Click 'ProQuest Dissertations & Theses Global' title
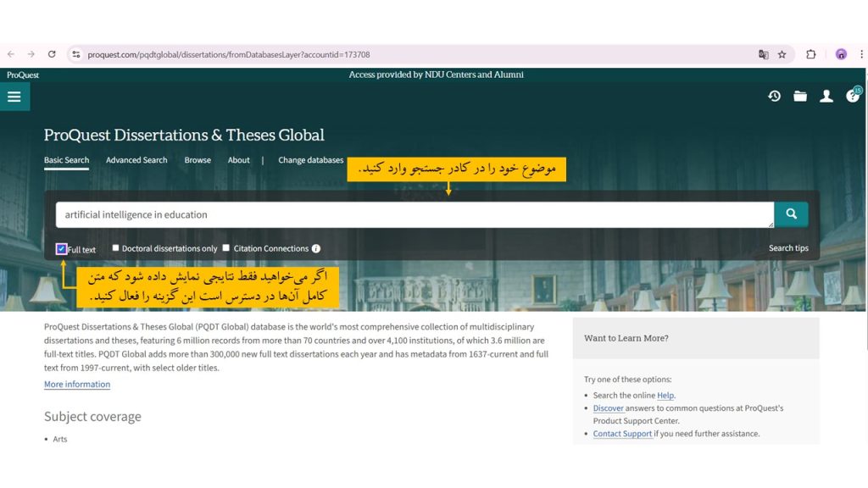Image resolution: width=868 pixels, height=488 pixels. coord(184,135)
